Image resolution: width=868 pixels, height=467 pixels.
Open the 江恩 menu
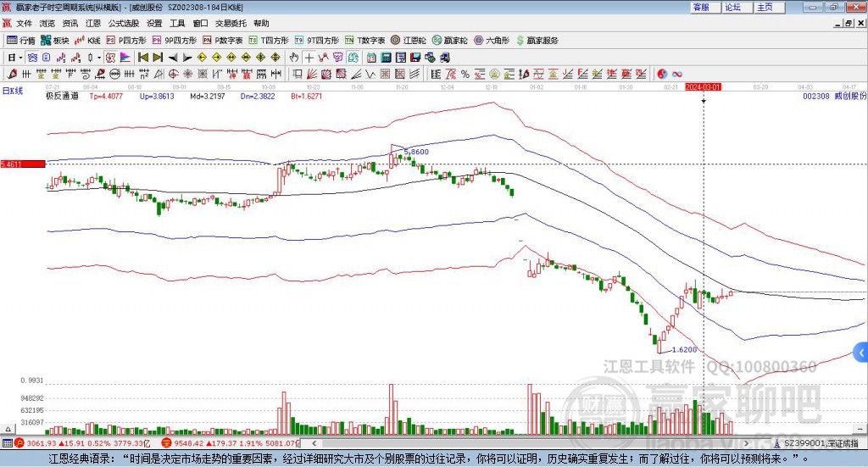click(x=93, y=23)
